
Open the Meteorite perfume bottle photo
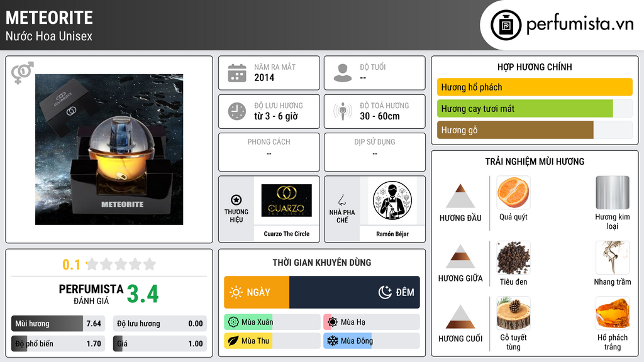point(109,150)
